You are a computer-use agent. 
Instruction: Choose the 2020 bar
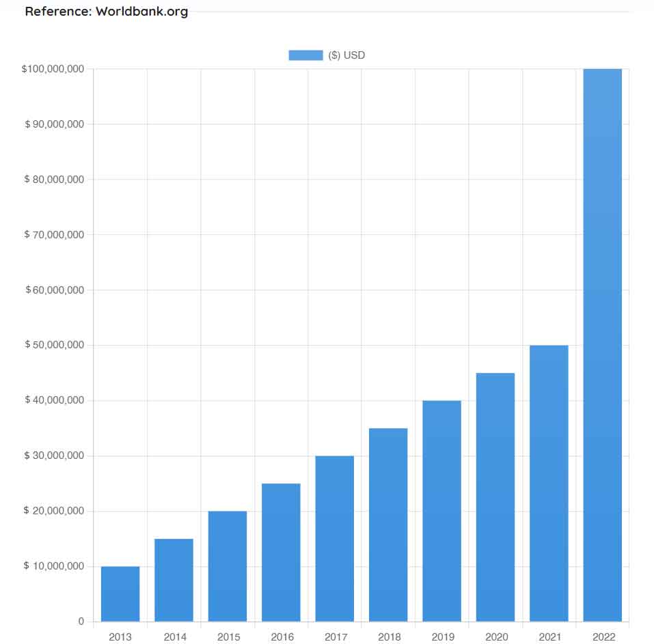point(495,497)
